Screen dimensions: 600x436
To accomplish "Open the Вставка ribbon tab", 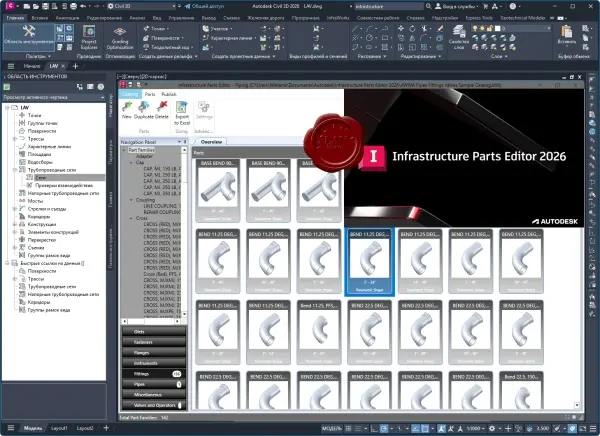I will [40, 18].
